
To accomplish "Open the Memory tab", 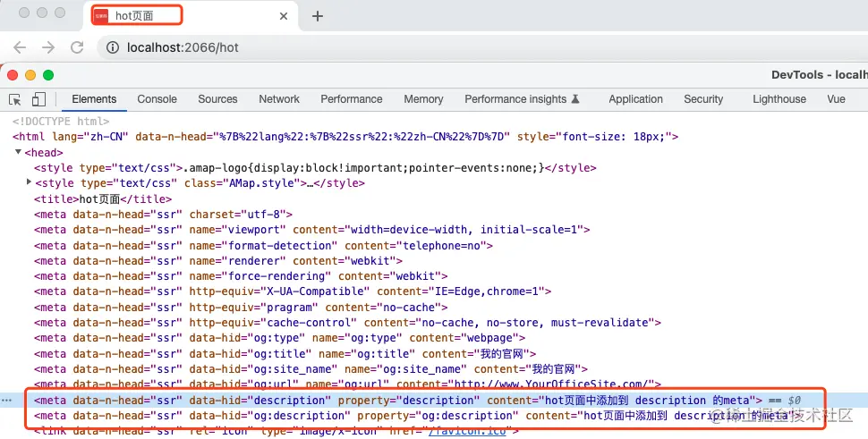I will pos(423,99).
